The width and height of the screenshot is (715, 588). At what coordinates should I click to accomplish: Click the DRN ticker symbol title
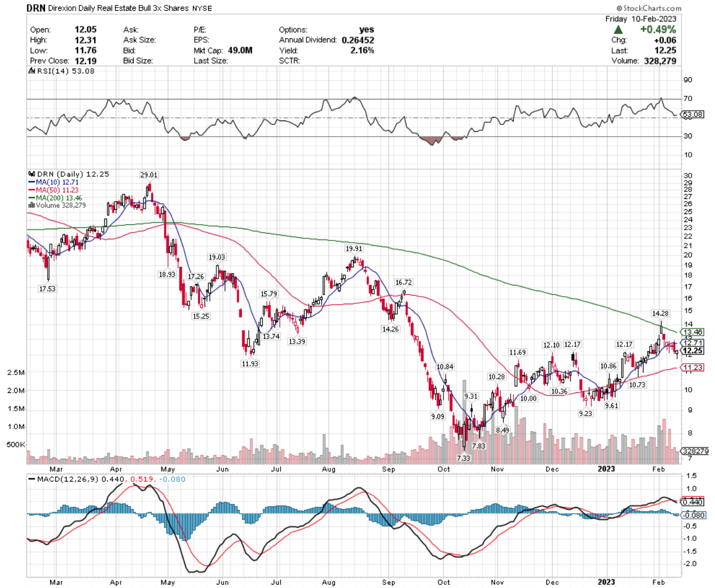(36, 8)
